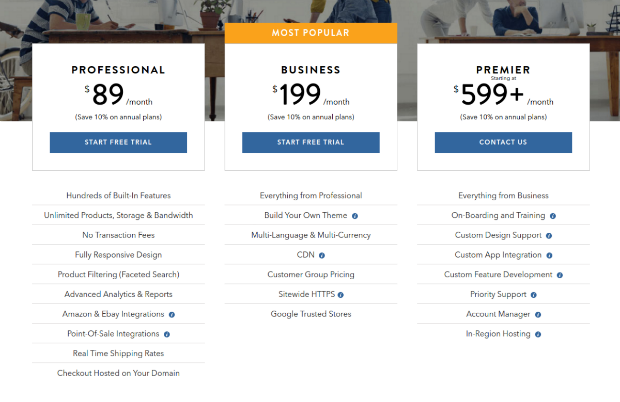The image size is (620, 402).
Task: Click Contact Us for Premier plan
Action: coord(503,142)
